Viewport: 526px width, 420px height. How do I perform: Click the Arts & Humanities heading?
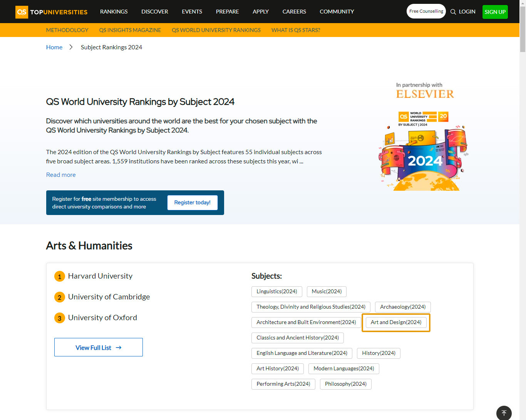[x=89, y=245]
